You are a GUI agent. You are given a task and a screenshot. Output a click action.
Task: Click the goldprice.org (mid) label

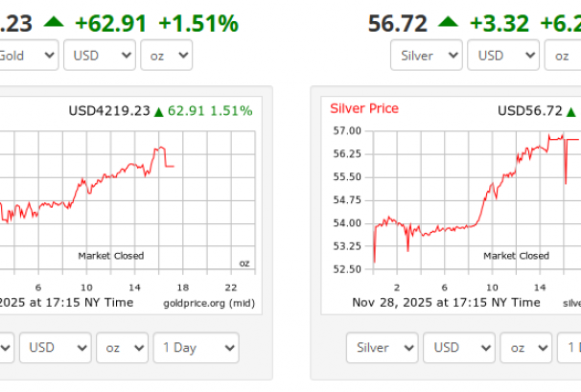(x=208, y=302)
